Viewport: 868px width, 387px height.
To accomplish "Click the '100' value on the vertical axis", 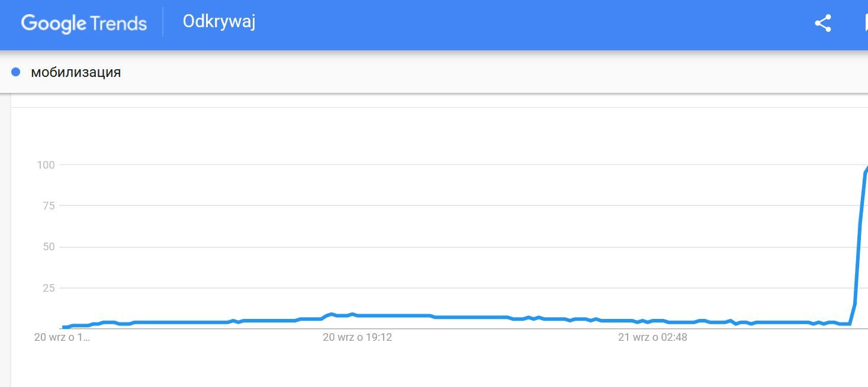I will [47, 165].
